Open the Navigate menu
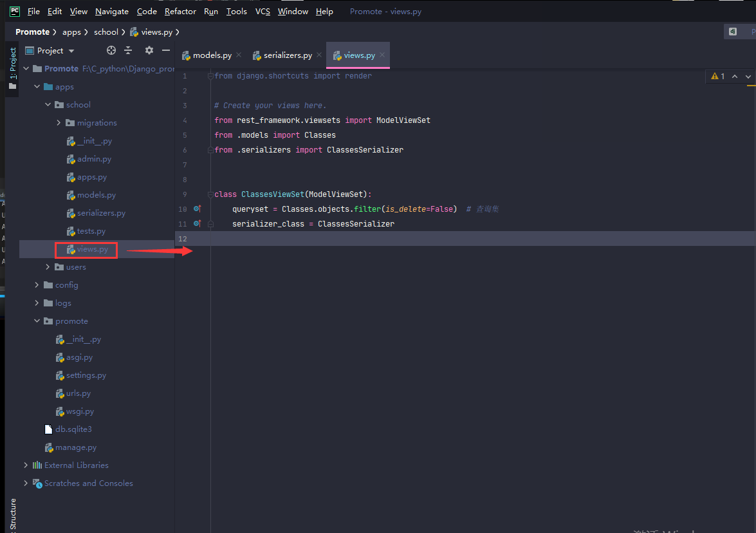The width and height of the screenshot is (756, 533). click(x=112, y=11)
